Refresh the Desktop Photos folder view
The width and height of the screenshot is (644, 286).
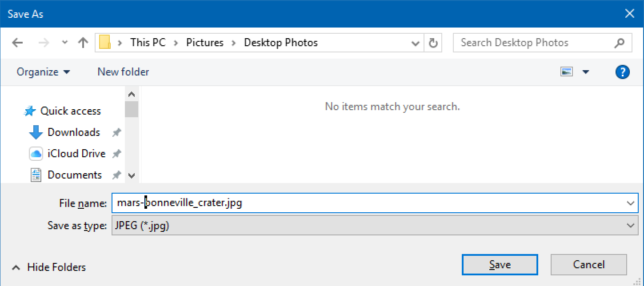pyautogui.click(x=432, y=42)
